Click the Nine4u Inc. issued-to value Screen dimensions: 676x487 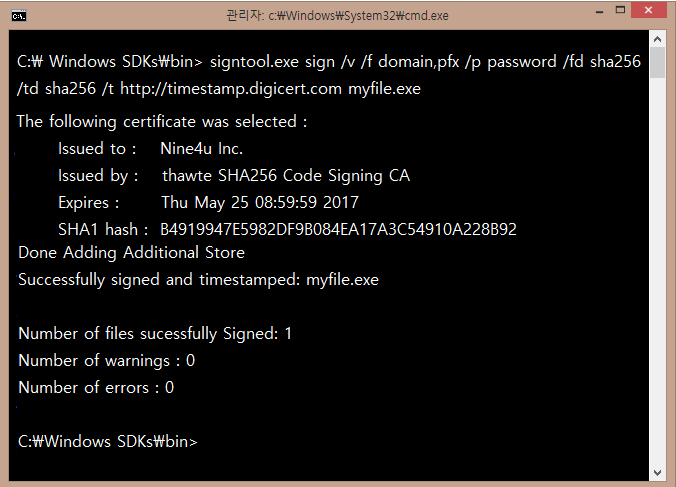(202, 149)
